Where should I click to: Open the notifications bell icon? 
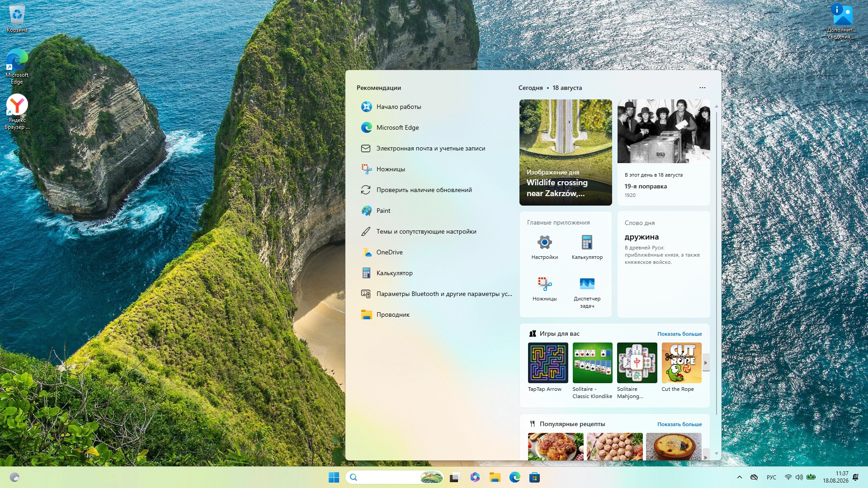coord(855,477)
